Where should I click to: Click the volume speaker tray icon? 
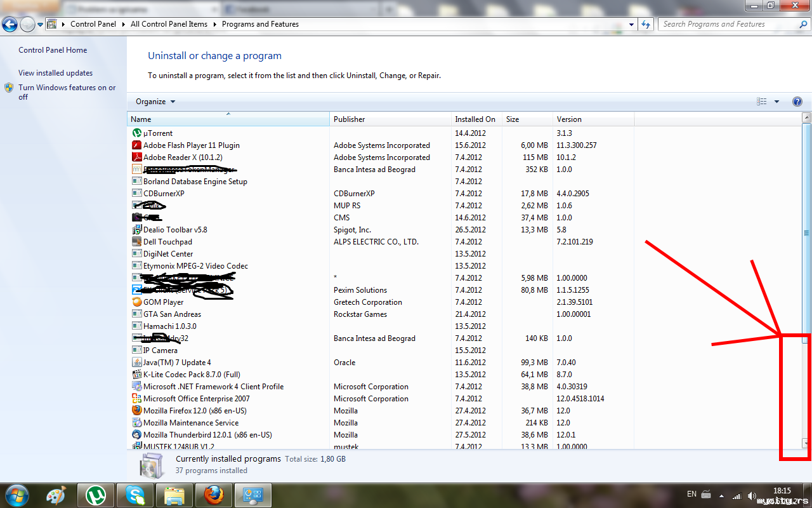752,495
